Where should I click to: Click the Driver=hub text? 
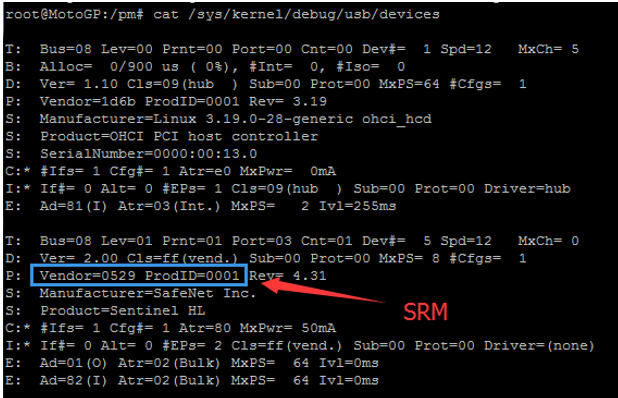click(x=527, y=188)
